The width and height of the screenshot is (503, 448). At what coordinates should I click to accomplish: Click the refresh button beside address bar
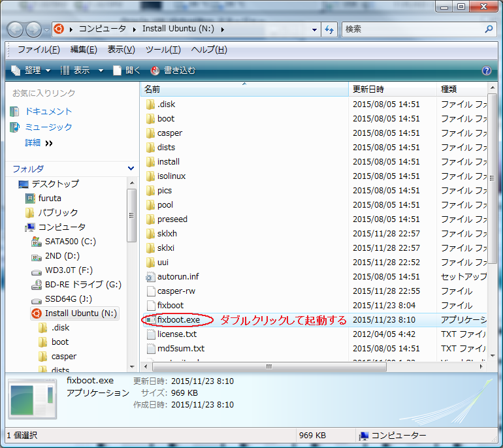(329, 29)
